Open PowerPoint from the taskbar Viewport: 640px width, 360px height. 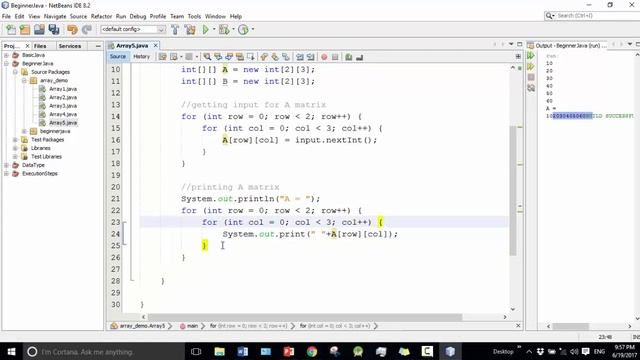(289, 351)
